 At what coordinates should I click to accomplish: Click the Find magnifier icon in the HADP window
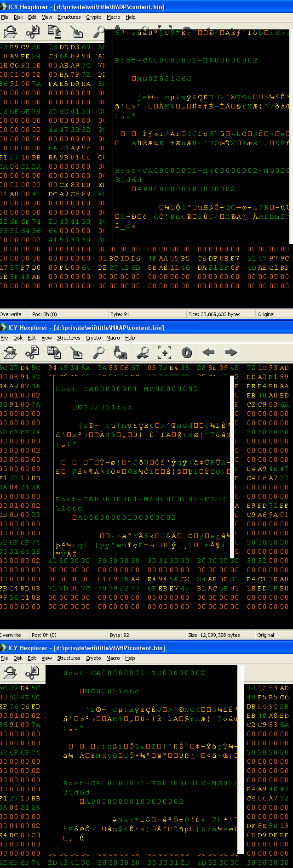click(x=99, y=32)
